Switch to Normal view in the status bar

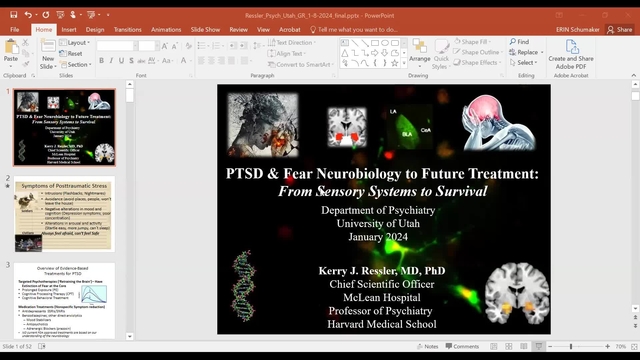[493, 346]
